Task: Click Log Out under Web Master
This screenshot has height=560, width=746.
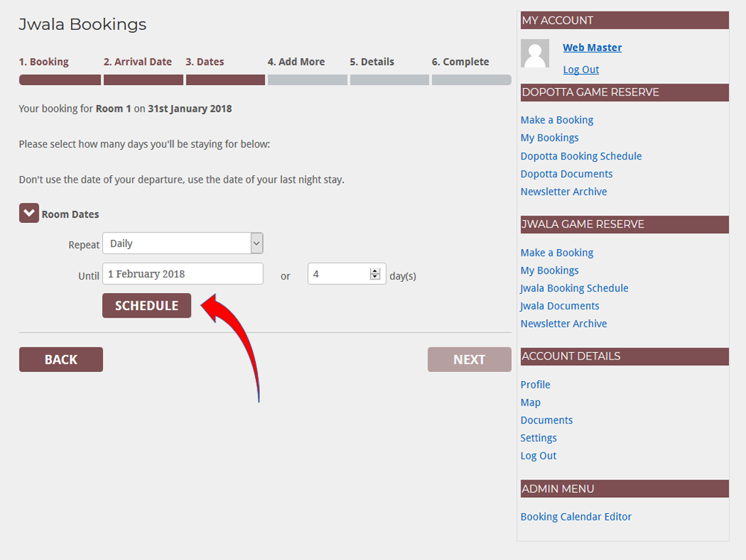Action: [x=580, y=69]
